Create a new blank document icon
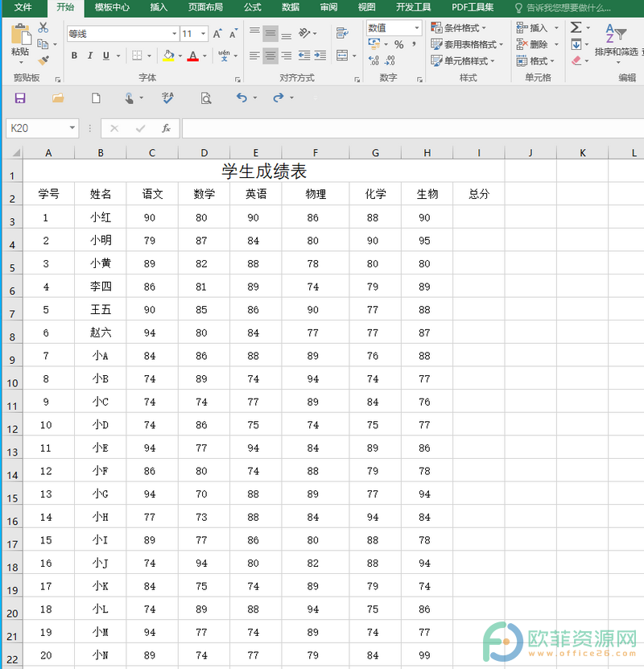The width and height of the screenshot is (644, 669). (x=96, y=98)
